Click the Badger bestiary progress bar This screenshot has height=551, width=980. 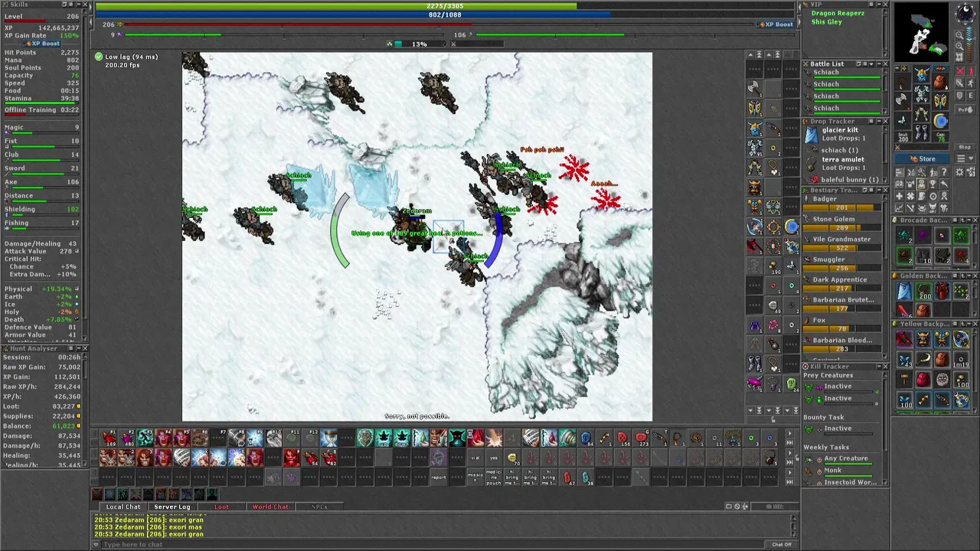842,207
